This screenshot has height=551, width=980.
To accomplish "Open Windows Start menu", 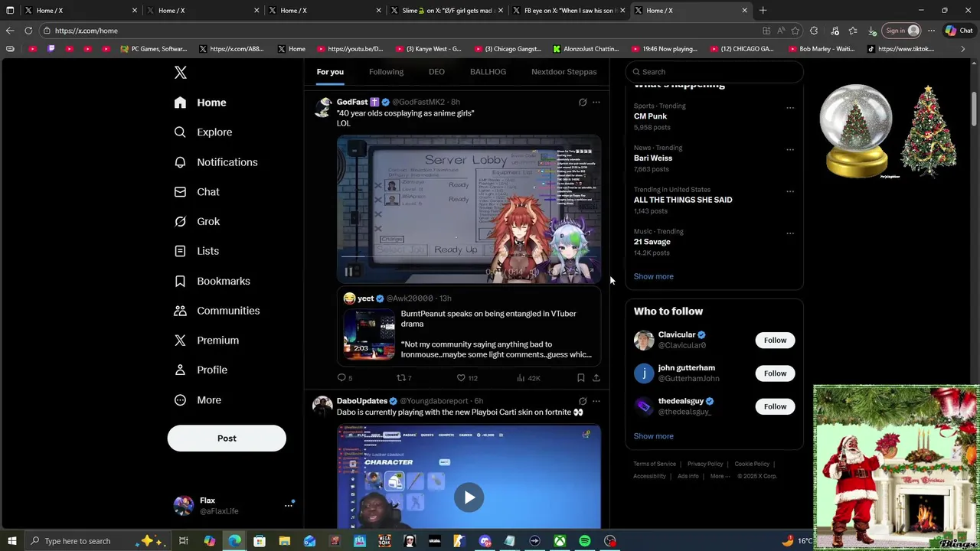I will coord(12,541).
